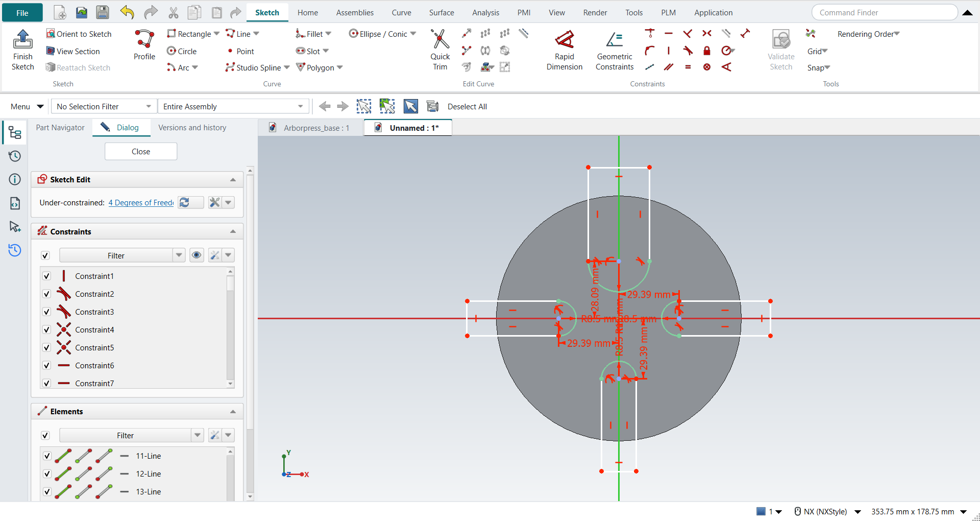Click the Save icon in top toolbar

pyautogui.click(x=103, y=12)
